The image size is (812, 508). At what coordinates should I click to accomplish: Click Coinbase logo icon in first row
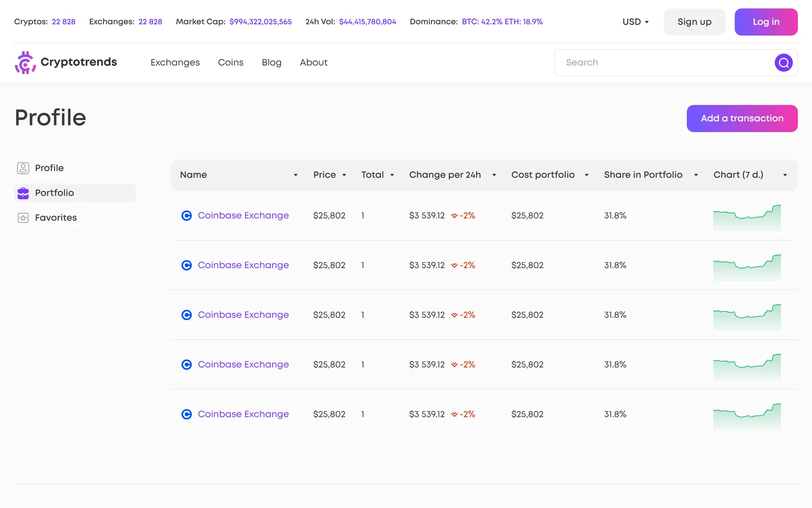click(x=187, y=215)
